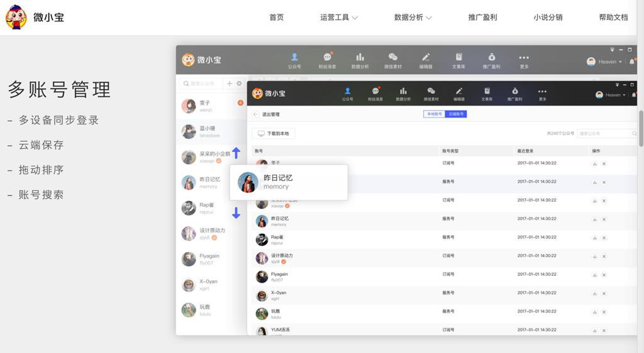644x353 pixels.
Task: Click download icon in Flyagain table row
Action: point(595,275)
